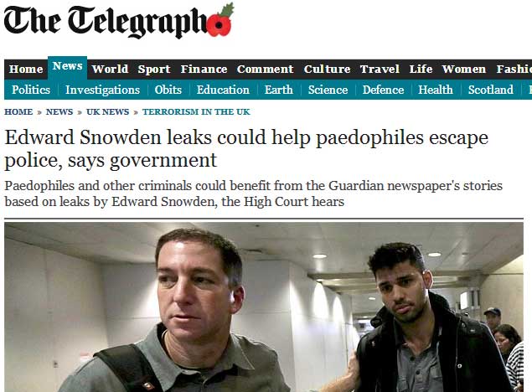Click the red poppy icon
Screen dimensions: 532x392
click(220, 20)
